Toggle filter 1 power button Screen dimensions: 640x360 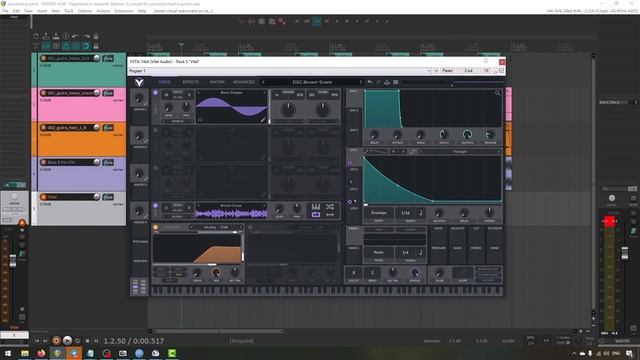tap(156, 227)
